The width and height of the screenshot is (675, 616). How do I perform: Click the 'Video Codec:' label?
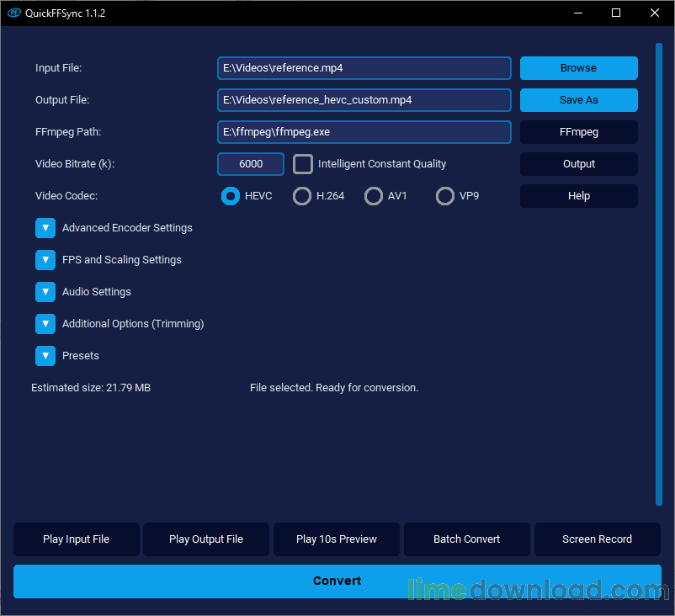tap(66, 196)
